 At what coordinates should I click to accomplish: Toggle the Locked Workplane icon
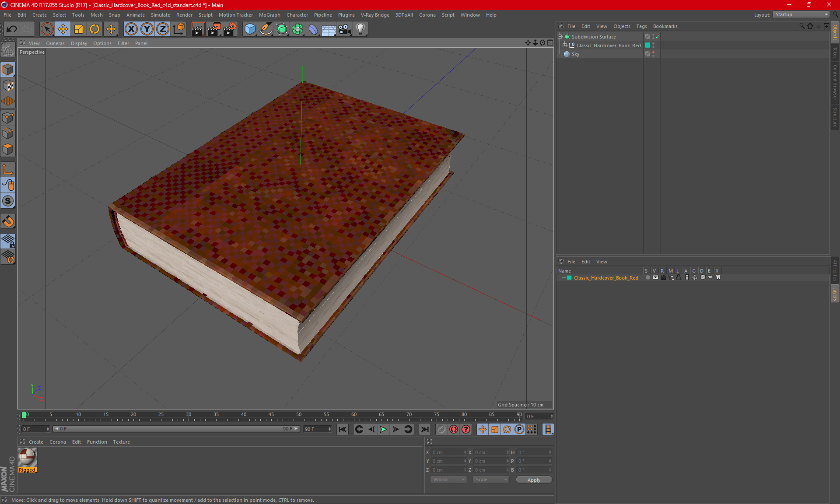click(8, 241)
